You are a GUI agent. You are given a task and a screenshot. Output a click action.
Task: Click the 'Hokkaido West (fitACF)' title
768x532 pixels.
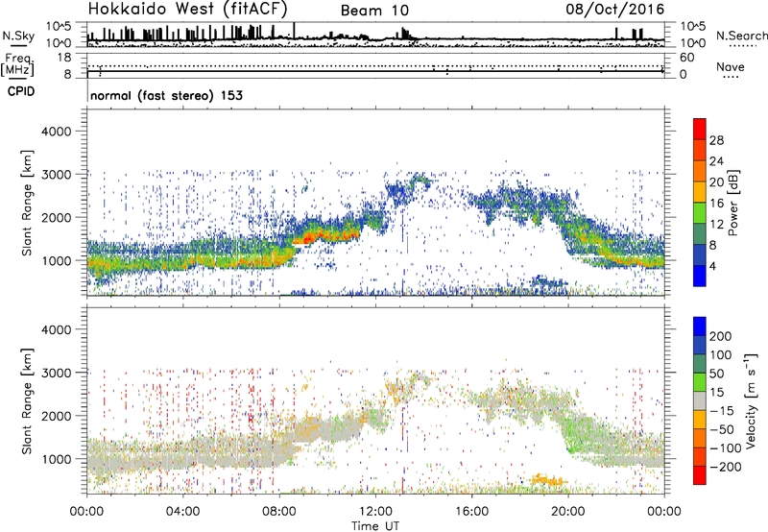tap(187, 9)
